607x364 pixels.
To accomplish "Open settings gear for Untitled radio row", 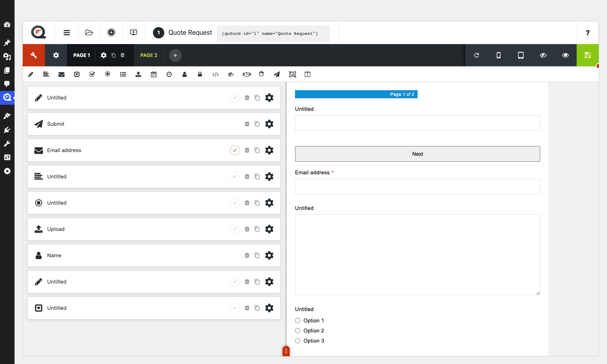I will click(269, 203).
